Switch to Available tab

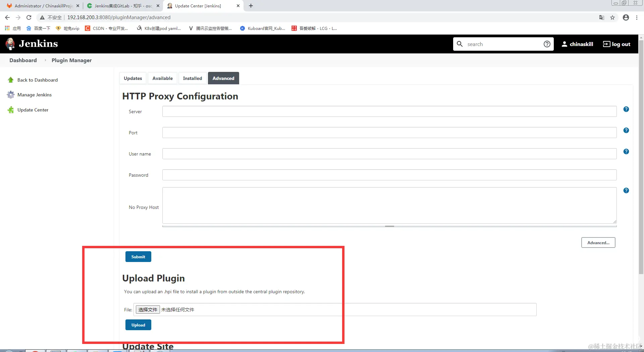(x=163, y=78)
